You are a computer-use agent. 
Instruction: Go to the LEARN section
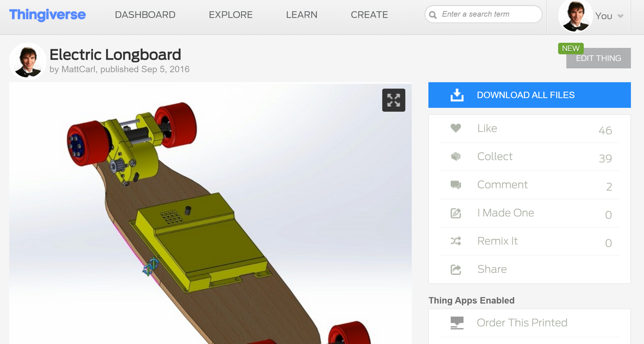[x=301, y=15]
